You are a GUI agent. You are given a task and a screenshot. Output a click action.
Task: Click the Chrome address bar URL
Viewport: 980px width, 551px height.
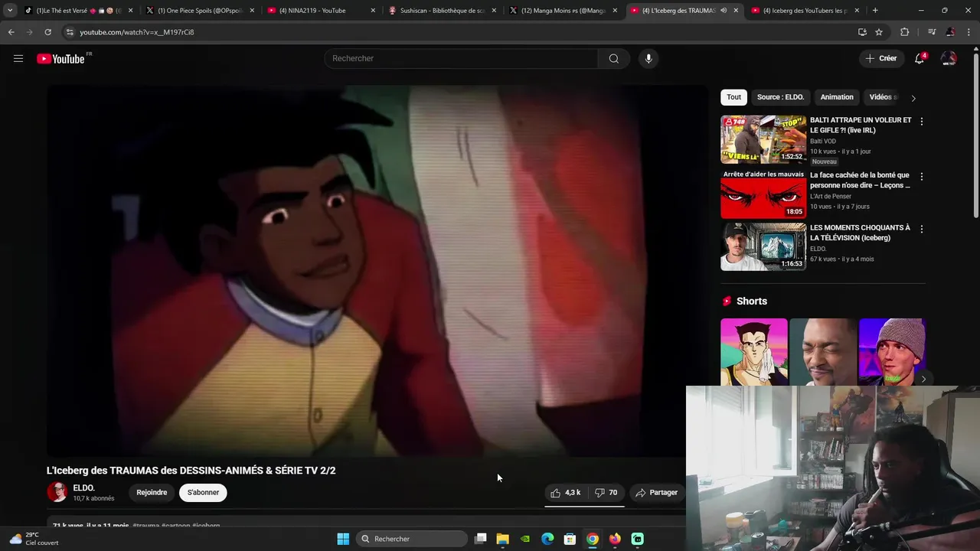[x=136, y=32]
